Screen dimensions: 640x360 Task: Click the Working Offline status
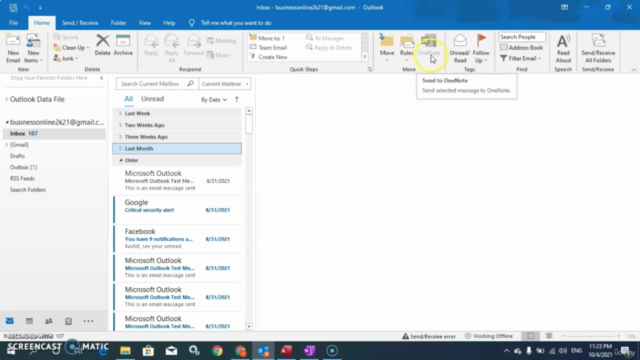(489, 336)
